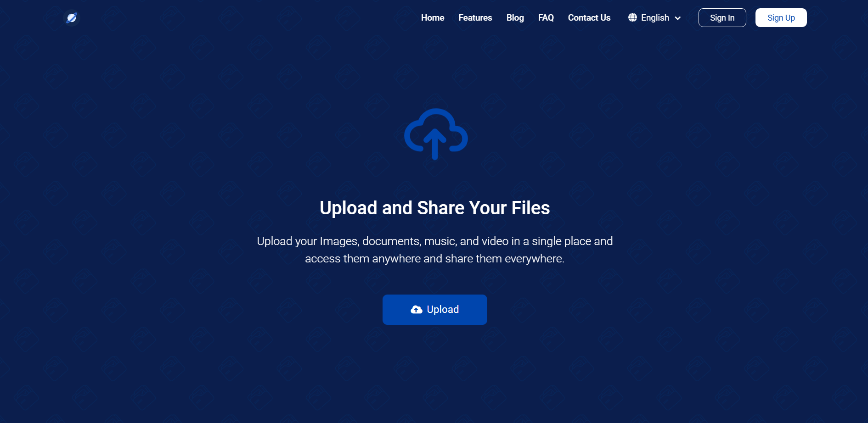Click the text 'access them anywhere and share them everywhere'
The image size is (868, 423).
434,258
